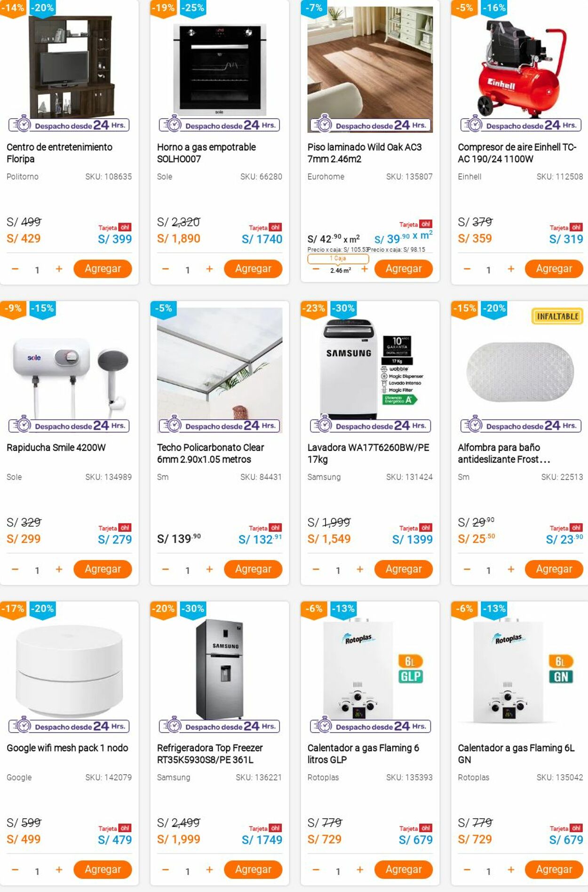Decrease quantity for Google wifi mesh pack
The image size is (588, 892).
point(15,870)
